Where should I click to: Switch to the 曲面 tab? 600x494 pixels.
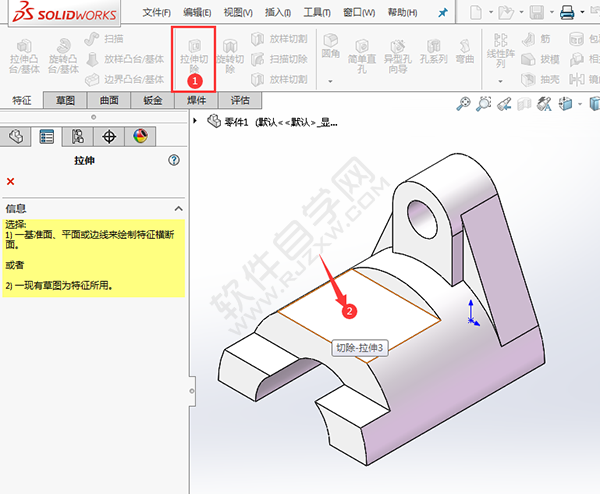tap(109, 100)
